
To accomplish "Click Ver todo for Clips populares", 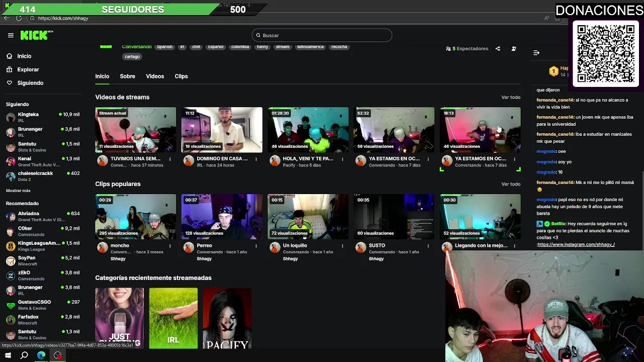I will pos(511,185).
